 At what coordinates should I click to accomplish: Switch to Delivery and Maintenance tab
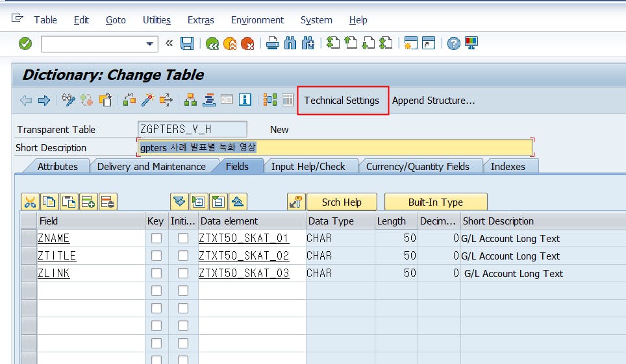151,167
